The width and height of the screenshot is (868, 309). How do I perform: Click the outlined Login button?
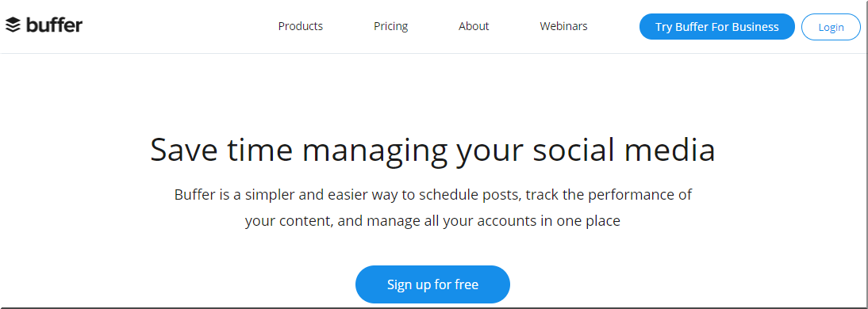pyautogui.click(x=831, y=27)
